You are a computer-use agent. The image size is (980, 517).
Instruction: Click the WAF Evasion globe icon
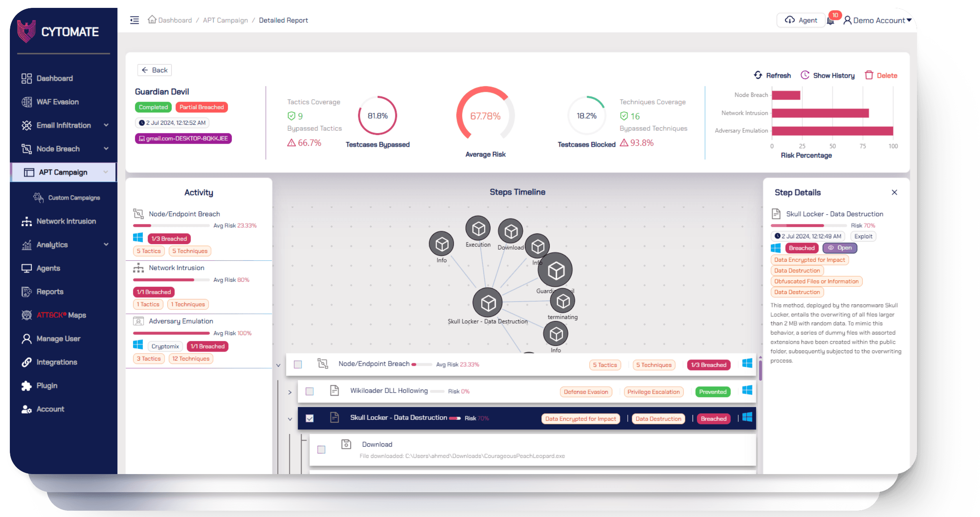[26, 102]
